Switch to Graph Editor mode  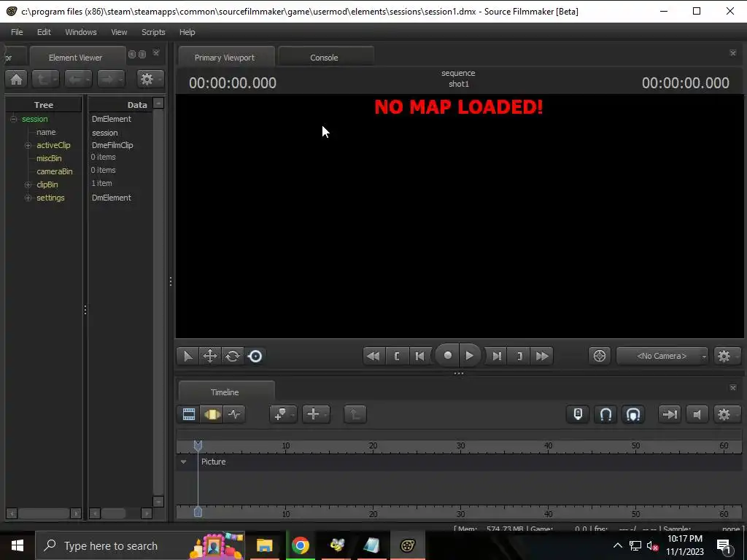(x=234, y=414)
